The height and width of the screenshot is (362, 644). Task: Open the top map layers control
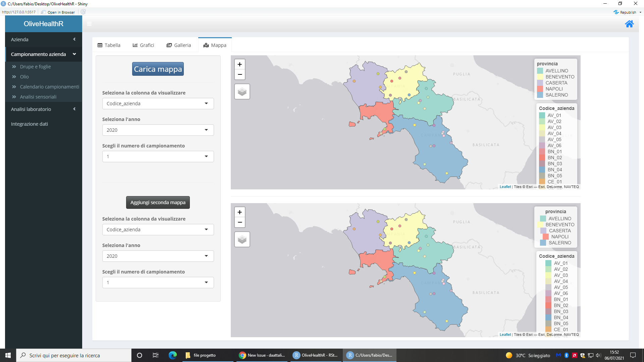click(242, 92)
